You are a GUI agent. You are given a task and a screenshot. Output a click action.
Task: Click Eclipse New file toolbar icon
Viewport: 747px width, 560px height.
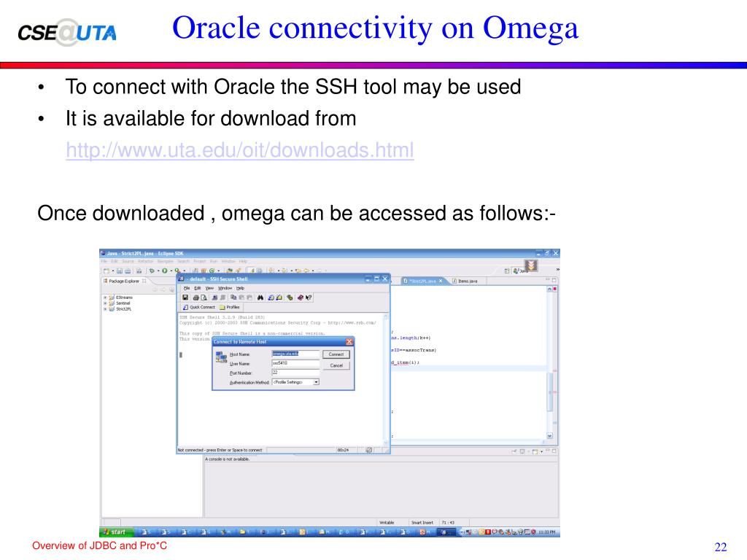[107, 271]
